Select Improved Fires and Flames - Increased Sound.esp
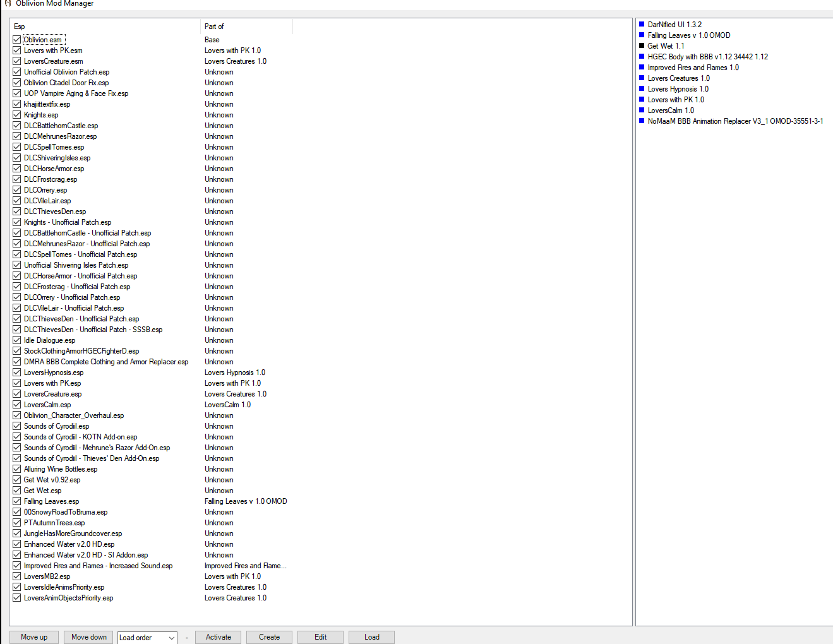Screen dimensions: 833x644 click(99, 566)
